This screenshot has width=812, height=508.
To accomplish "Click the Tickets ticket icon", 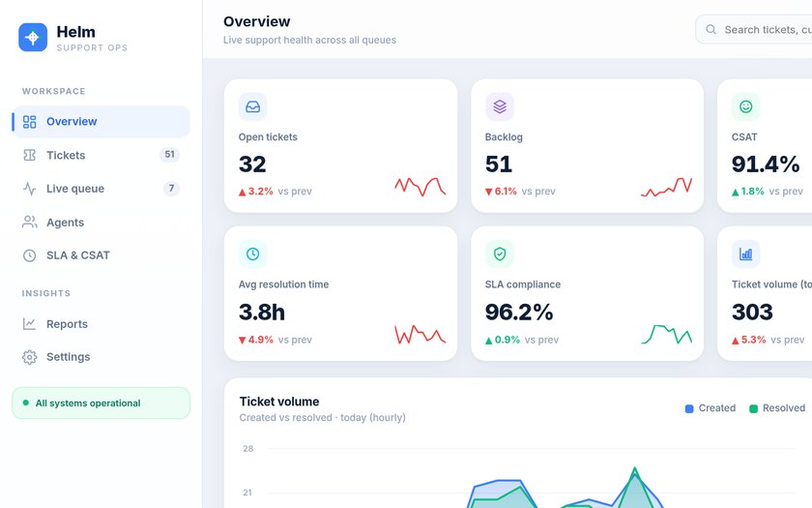I will [x=30, y=155].
